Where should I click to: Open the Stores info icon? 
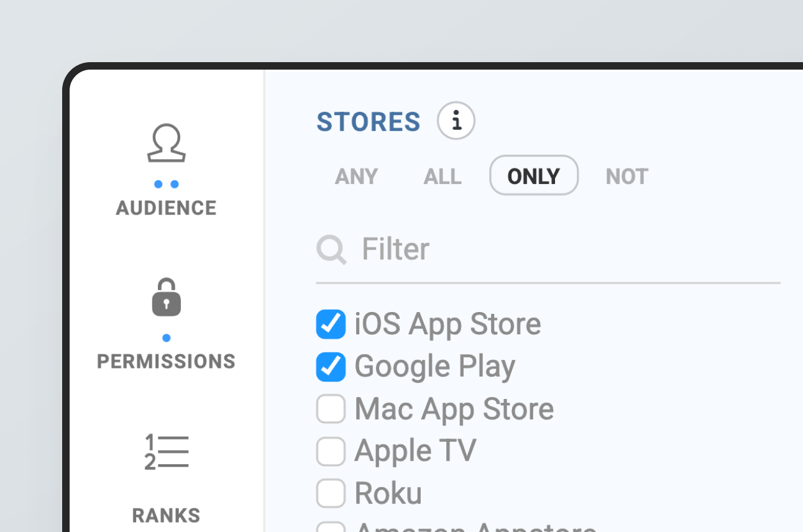point(456,121)
